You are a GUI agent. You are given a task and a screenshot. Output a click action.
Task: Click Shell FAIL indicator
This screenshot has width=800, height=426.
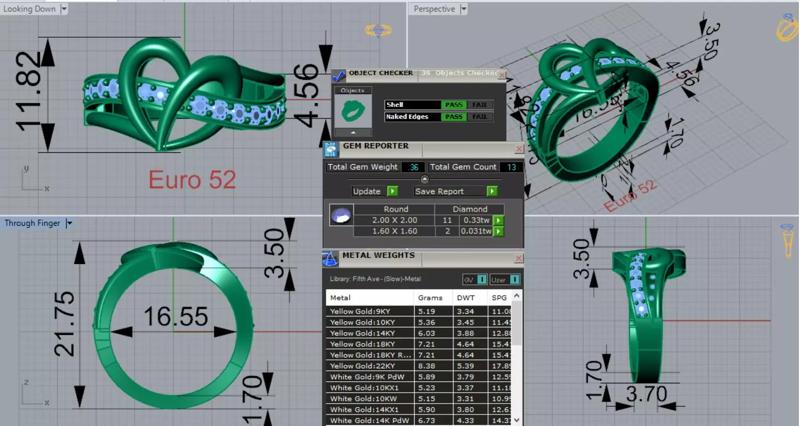click(479, 105)
